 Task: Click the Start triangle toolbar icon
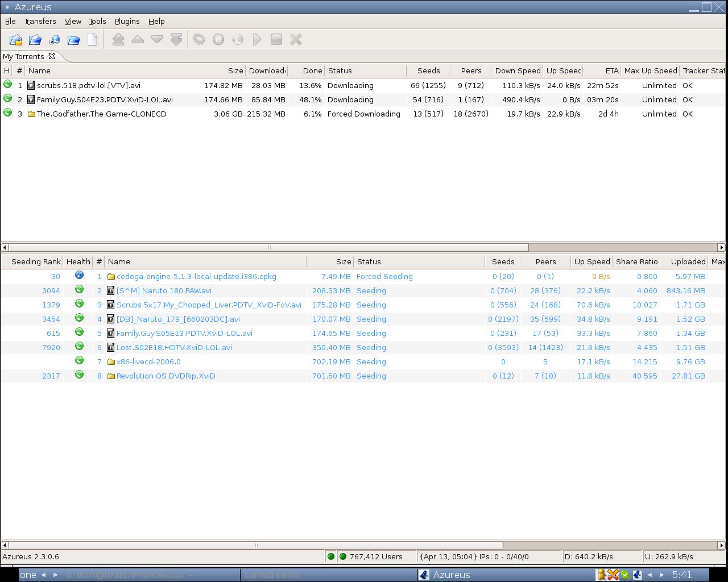(x=257, y=40)
